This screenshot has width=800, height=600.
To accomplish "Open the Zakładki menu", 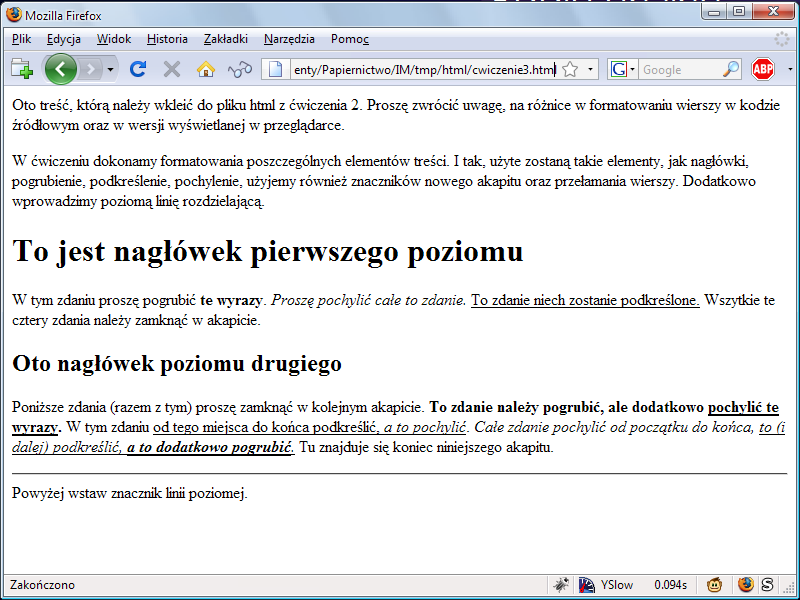I will [226, 39].
